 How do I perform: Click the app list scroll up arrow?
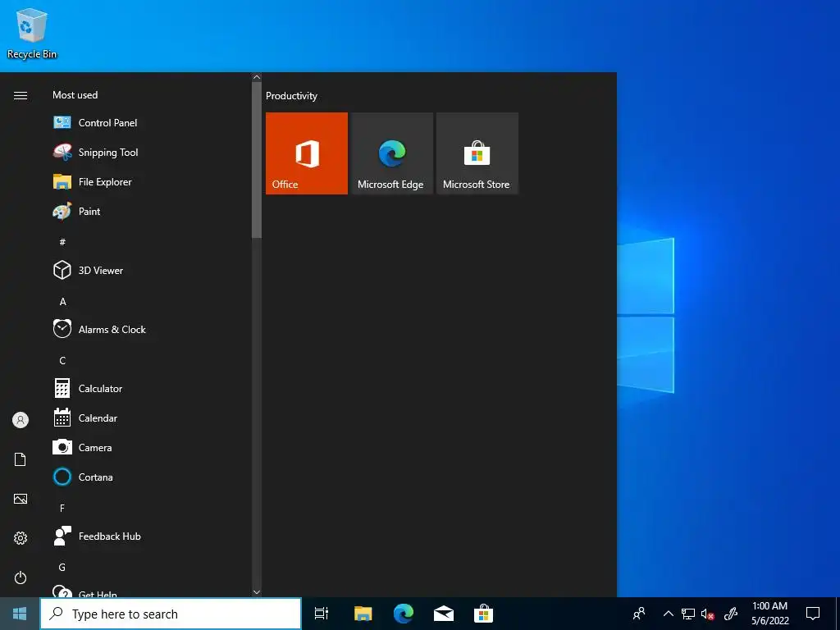pyautogui.click(x=257, y=77)
